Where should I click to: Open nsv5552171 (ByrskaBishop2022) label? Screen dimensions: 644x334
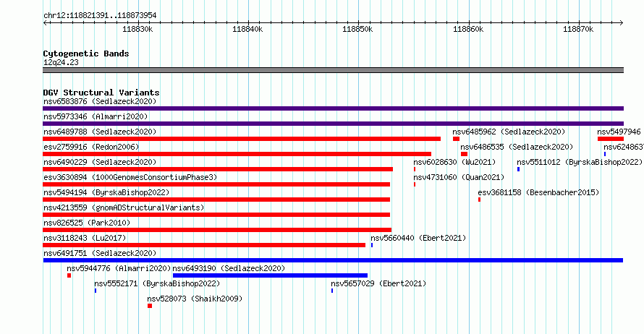click(157, 283)
